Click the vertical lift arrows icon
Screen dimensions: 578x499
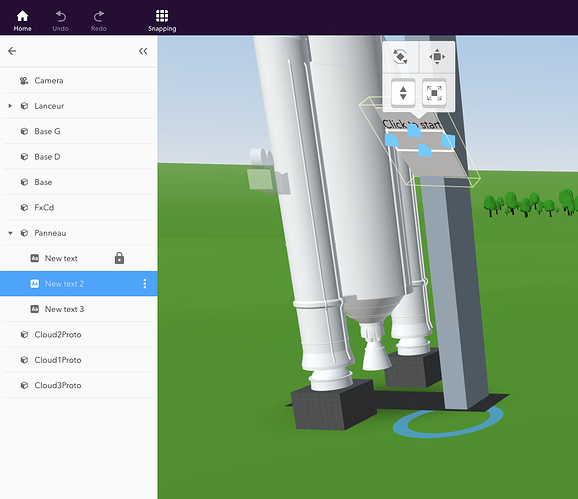pyautogui.click(x=403, y=93)
